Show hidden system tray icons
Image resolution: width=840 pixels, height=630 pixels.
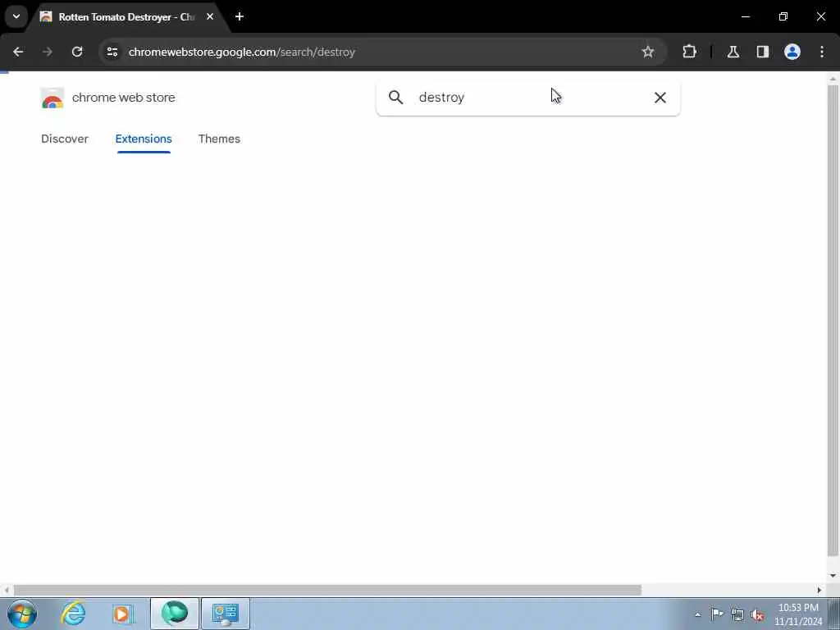(697, 614)
